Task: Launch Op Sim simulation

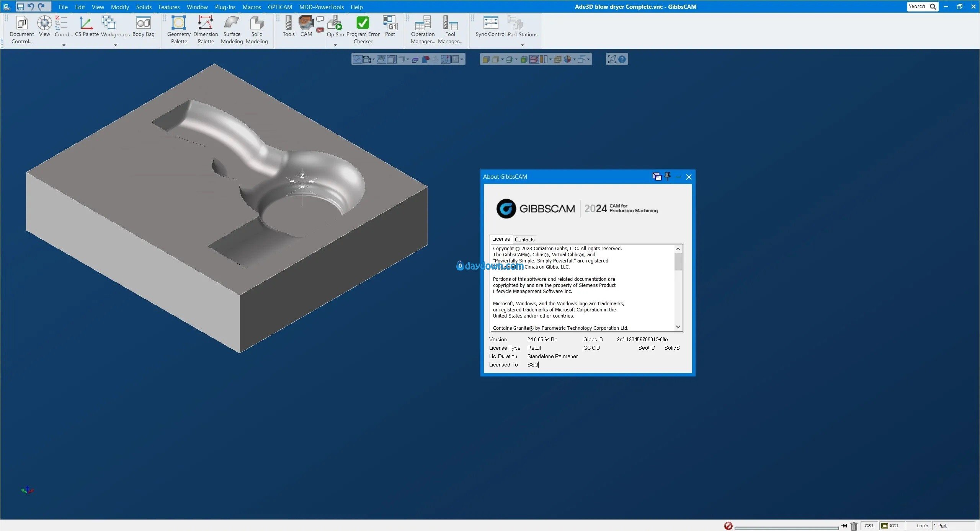Action: pos(335,26)
